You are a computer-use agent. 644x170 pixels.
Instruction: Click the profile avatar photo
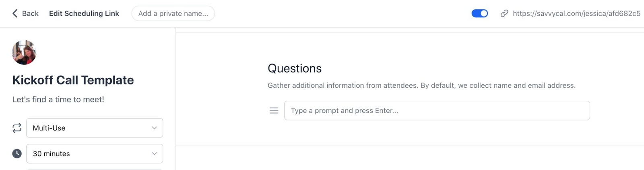24,52
